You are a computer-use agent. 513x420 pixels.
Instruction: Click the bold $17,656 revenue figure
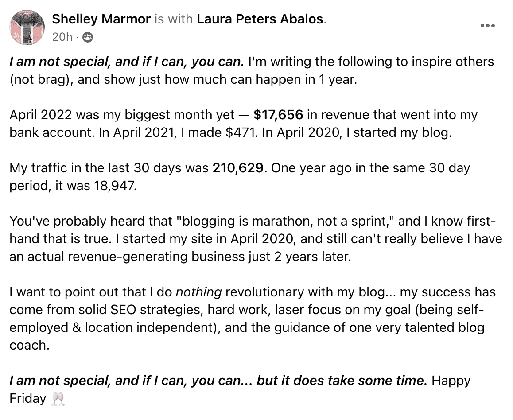coord(278,115)
